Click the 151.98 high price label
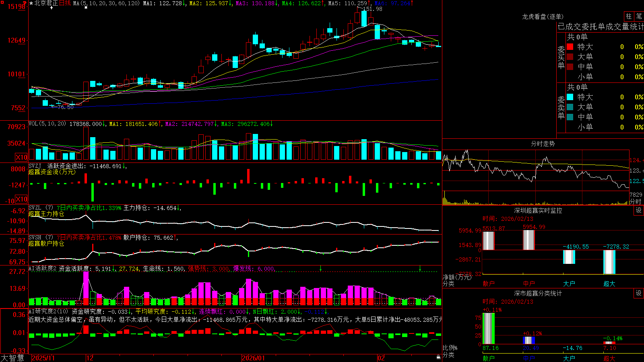This screenshot has width=644, height=362. [372, 9]
